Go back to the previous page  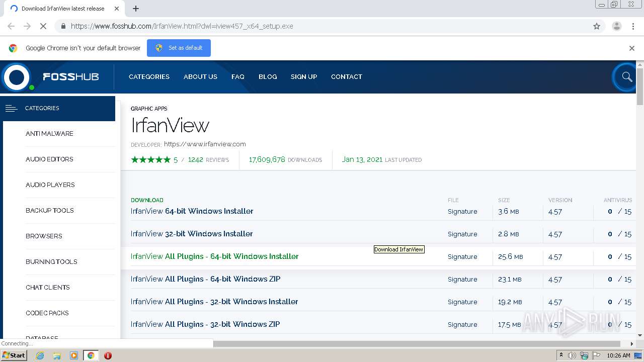tap(11, 26)
